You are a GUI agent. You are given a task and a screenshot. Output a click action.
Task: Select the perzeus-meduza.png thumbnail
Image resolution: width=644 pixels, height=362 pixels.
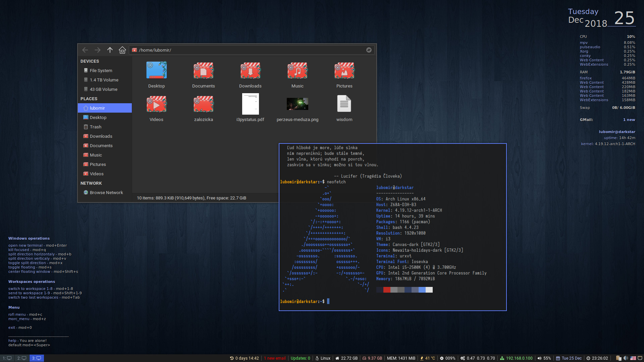[x=297, y=104]
